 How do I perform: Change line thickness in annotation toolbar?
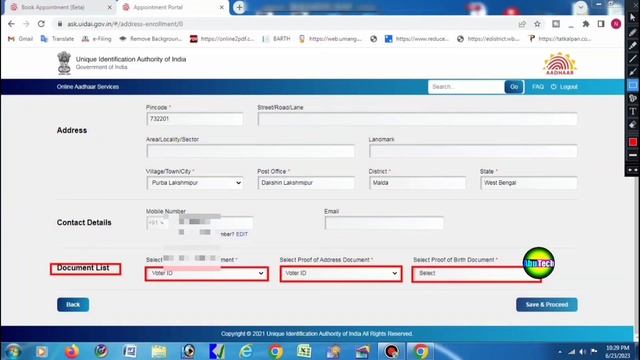633,156
